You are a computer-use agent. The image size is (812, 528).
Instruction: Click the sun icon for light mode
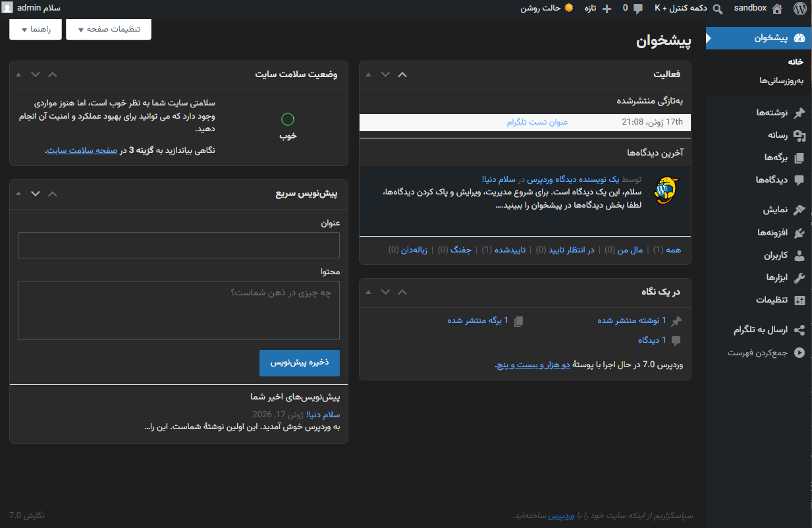569,8
